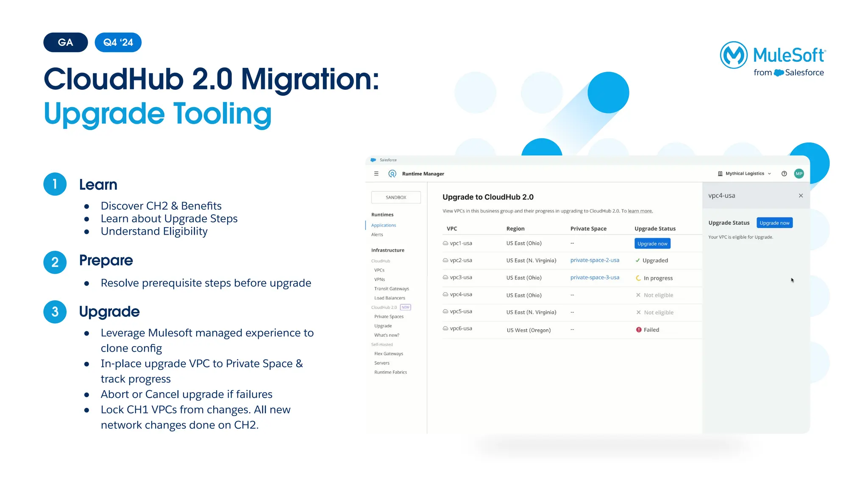
Task: Click US West (Oregon) region cell
Action: [x=529, y=330]
